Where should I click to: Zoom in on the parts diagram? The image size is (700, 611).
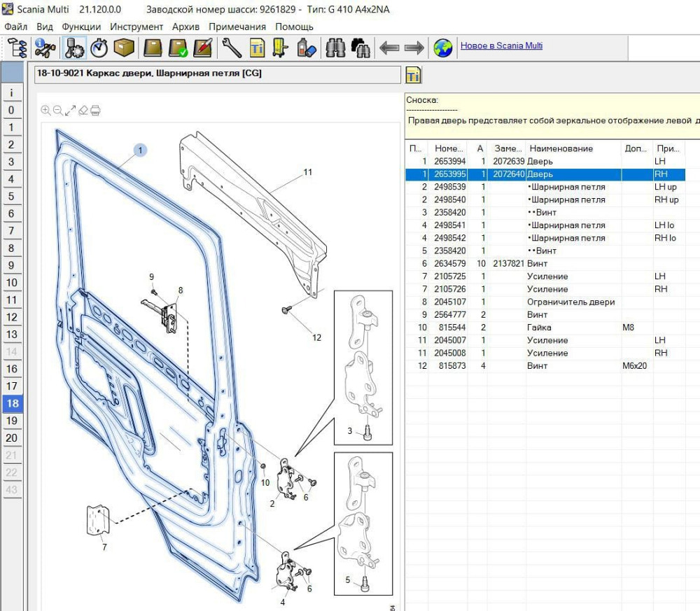pyautogui.click(x=45, y=110)
